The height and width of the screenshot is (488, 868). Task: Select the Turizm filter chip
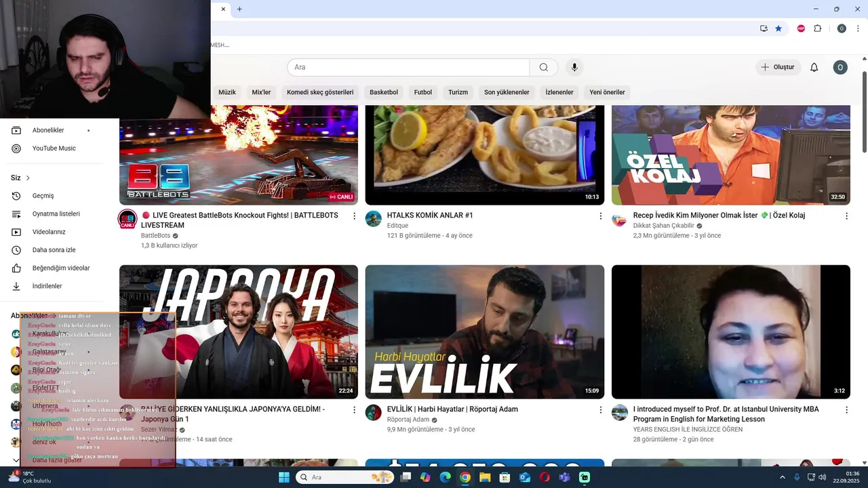point(458,92)
